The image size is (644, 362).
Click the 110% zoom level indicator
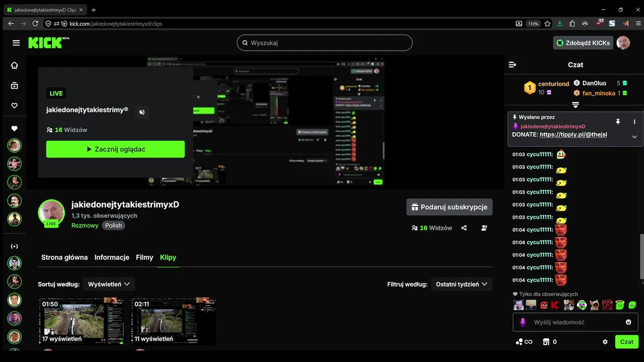(x=533, y=24)
